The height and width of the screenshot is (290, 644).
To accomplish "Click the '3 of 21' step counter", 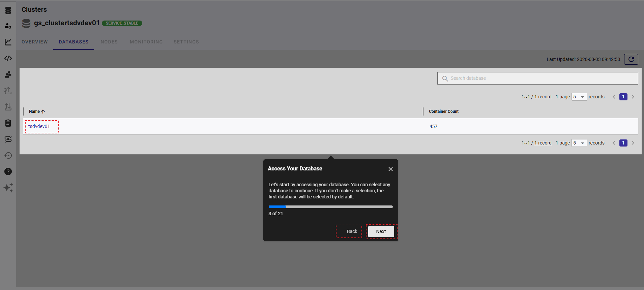I will (x=275, y=214).
